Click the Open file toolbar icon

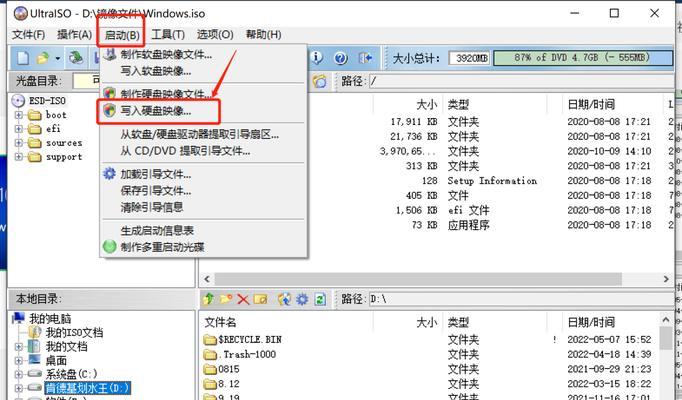coord(43,58)
